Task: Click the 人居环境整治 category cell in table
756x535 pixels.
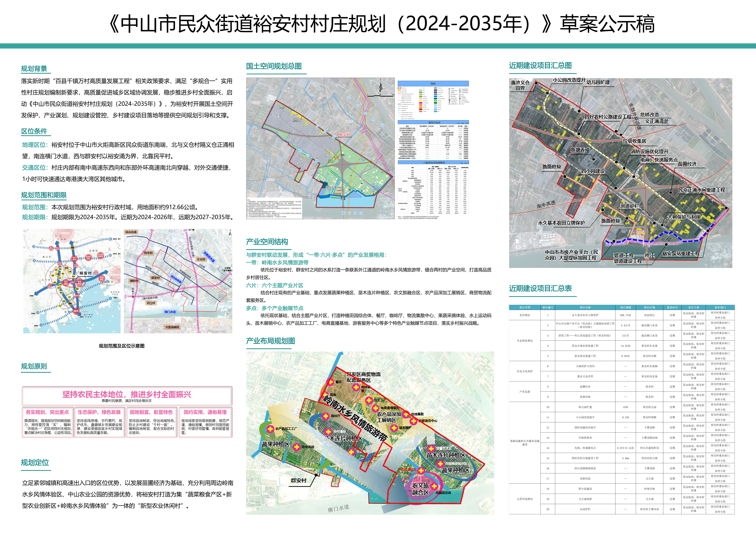Action: (525, 499)
